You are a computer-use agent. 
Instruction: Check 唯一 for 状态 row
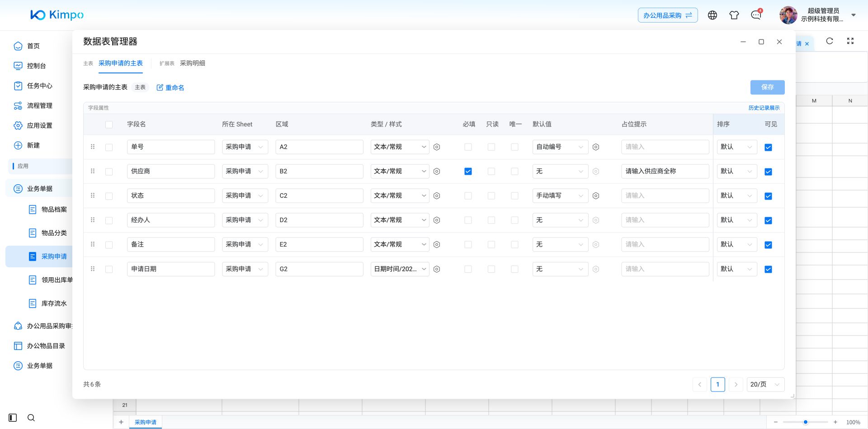click(514, 196)
